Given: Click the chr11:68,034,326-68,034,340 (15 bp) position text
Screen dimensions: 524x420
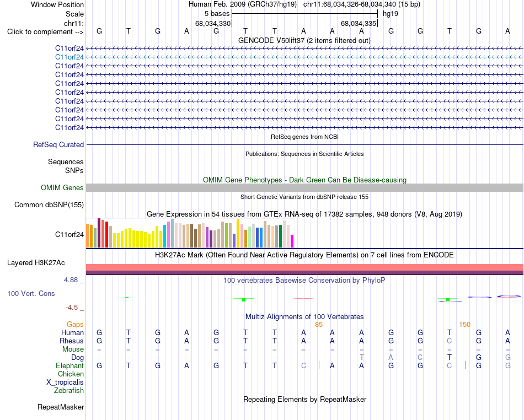Looking at the screenshot, I should tap(362, 4).
